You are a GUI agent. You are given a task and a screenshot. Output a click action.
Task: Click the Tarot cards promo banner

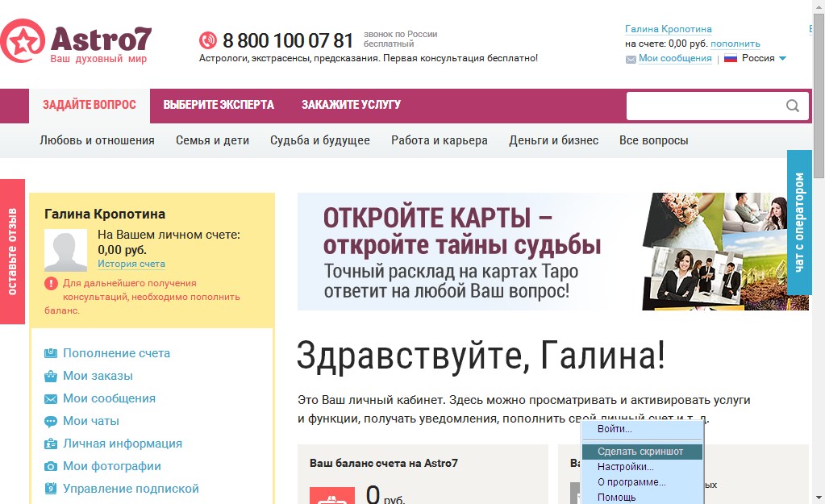[553, 252]
